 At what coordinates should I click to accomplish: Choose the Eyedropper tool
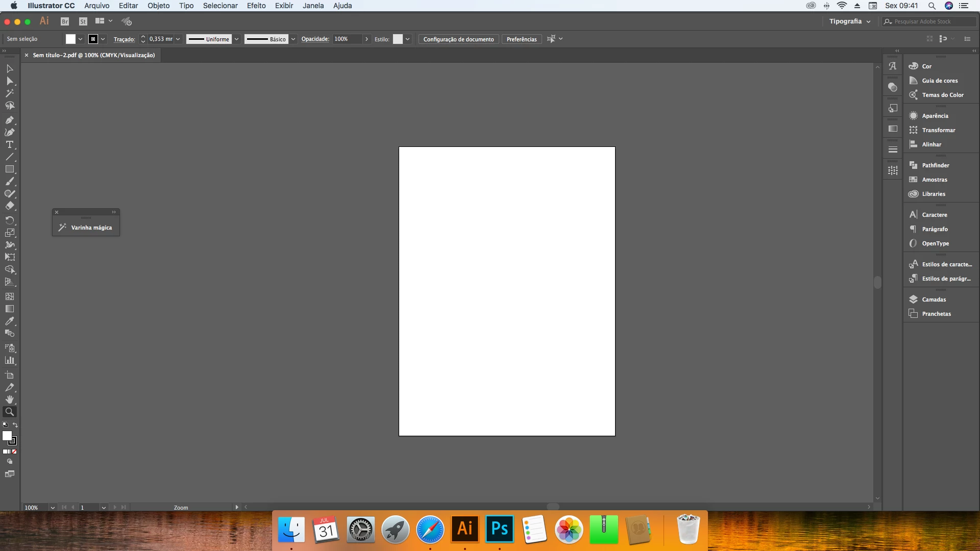coord(9,321)
